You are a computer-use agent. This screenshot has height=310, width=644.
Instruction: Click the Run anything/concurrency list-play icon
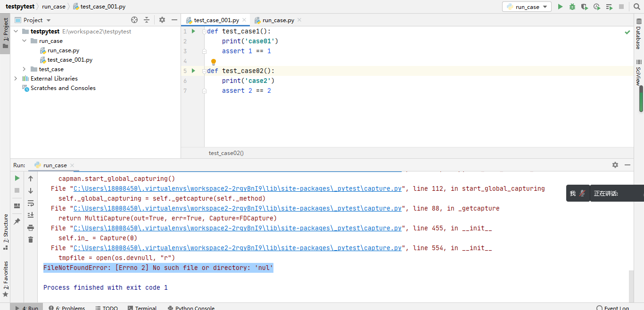609,7
